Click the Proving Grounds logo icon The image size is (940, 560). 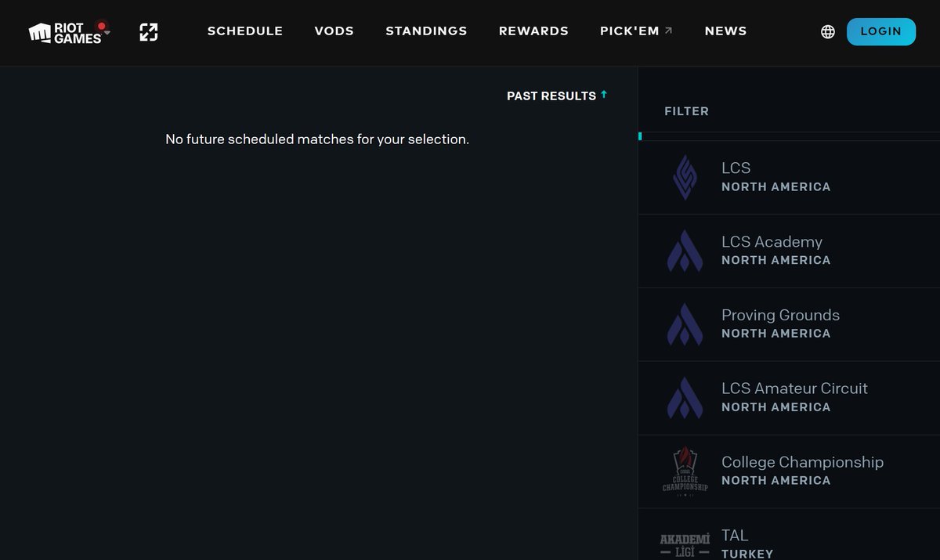(x=685, y=324)
